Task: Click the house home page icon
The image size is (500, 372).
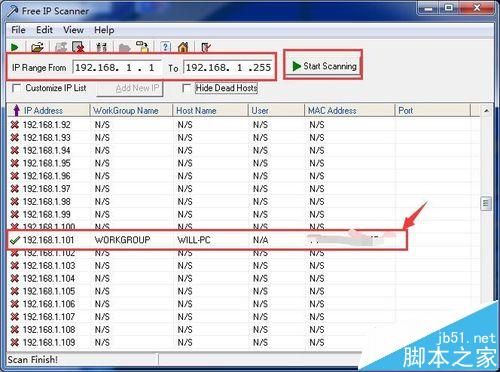Action: click(183, 47)
